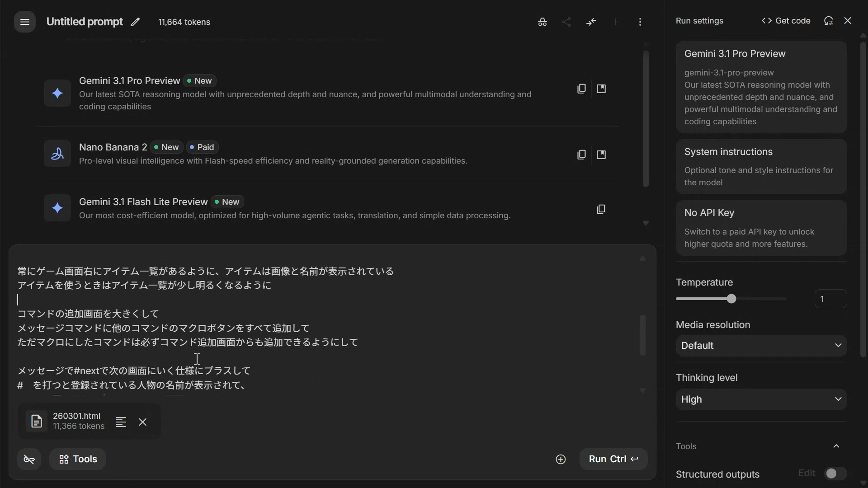The image size is (868, 488).
Task: Select the Nano Banana 2 banana icon
Action: coord(57,154)
